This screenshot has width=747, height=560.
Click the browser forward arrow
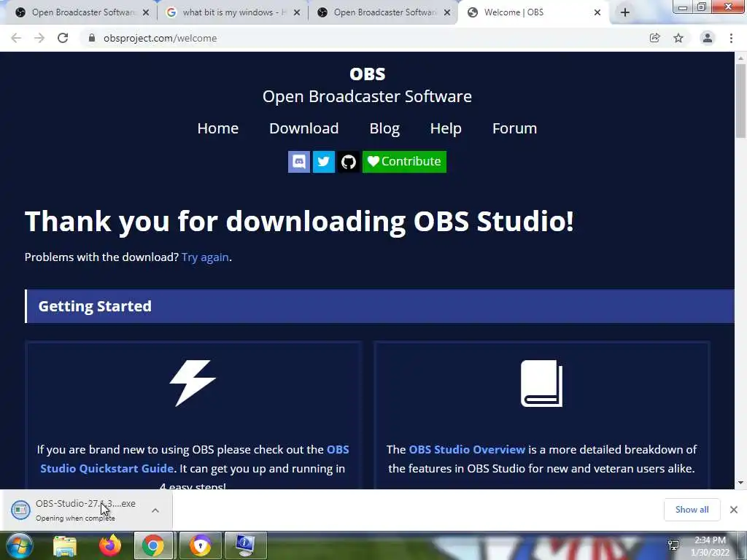point(39,38)
